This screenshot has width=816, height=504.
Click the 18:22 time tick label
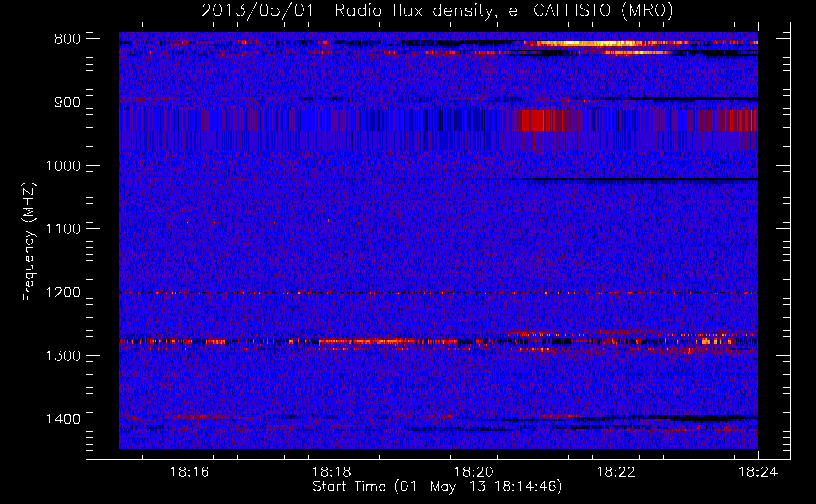point(616,472)
